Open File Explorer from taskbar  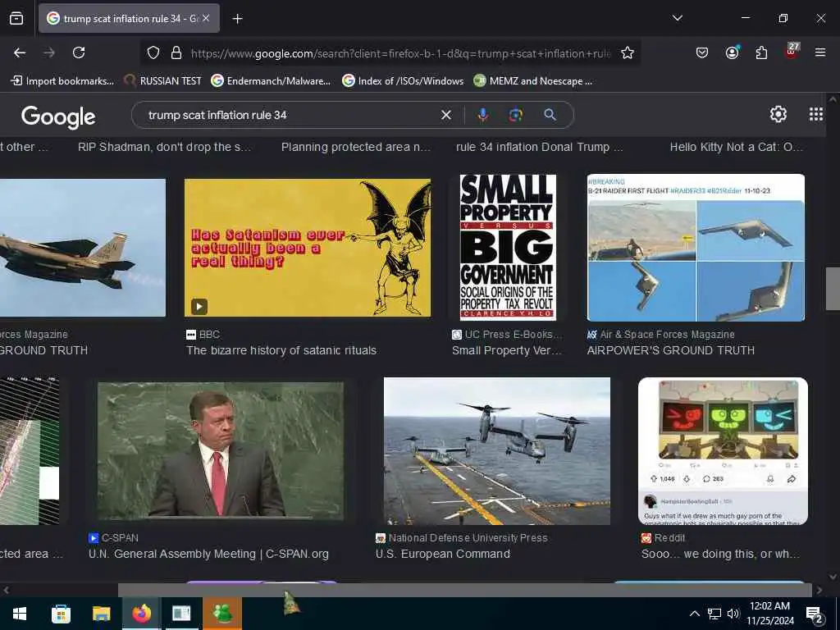click(x=101, y=614)
